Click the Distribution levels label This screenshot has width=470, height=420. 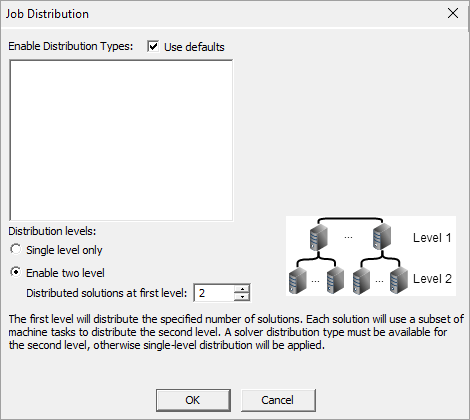[x=52, y=231]
